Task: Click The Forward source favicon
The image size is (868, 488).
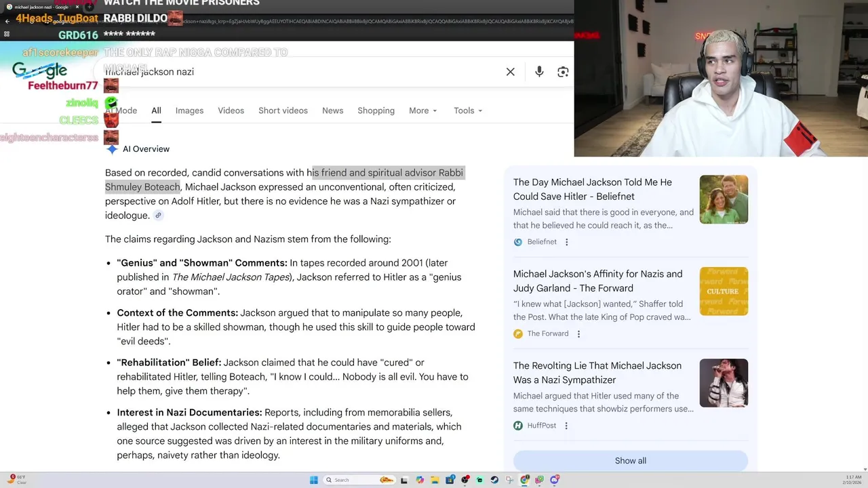Action: click(518, 333)
